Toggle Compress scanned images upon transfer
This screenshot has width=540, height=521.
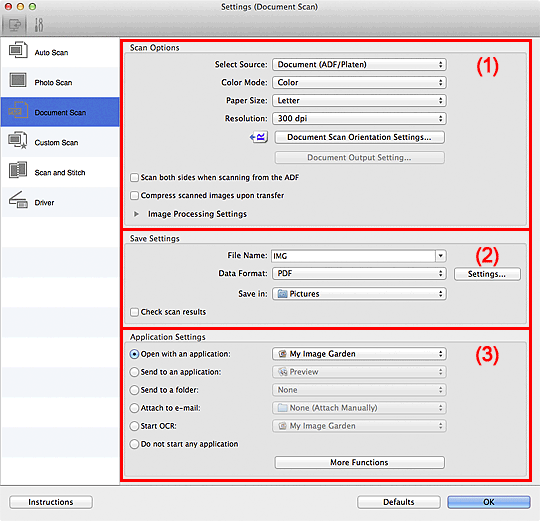tap(134, 196)
